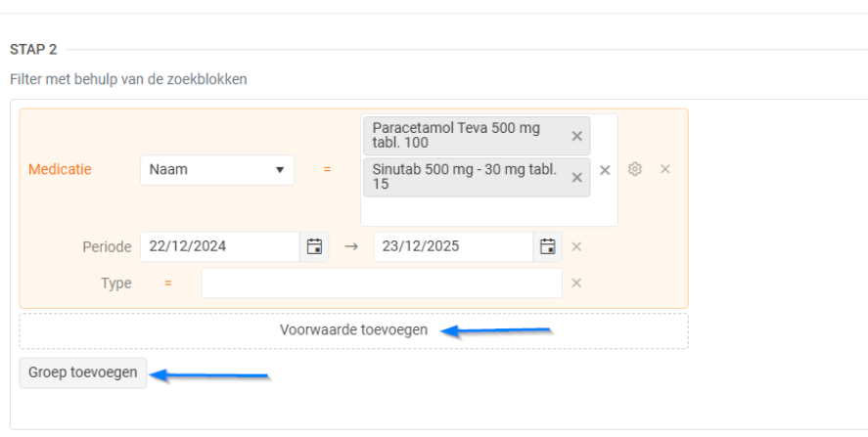Delete the Medicatie search block

point(664,169)
